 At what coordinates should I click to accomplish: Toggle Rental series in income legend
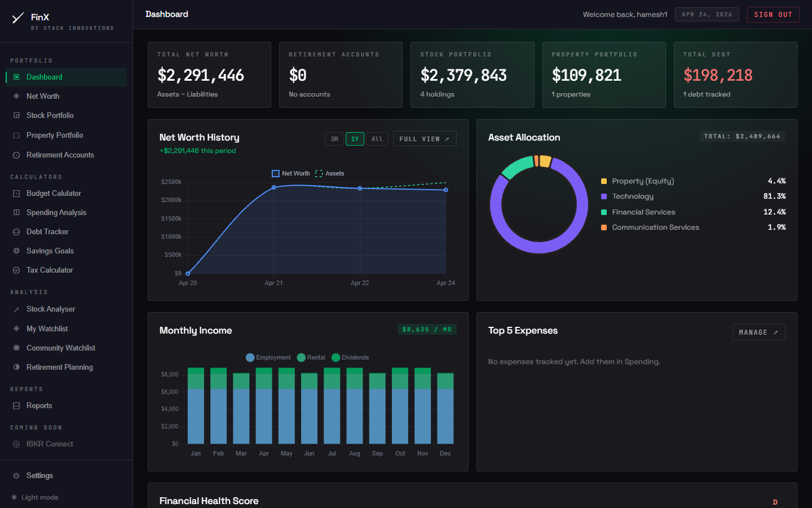[x=311, y=357]
